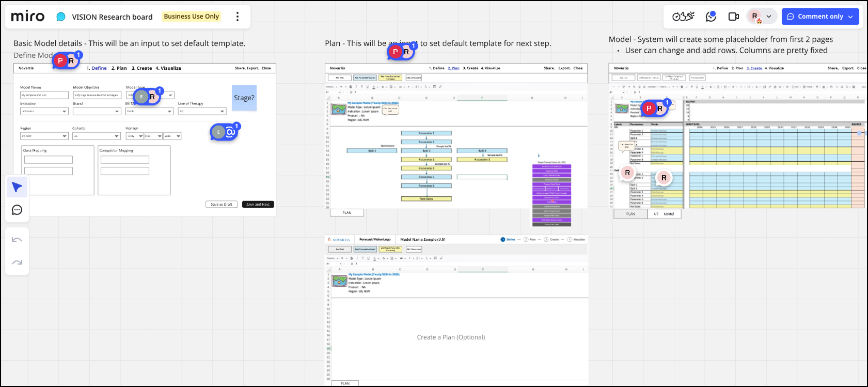Viewport: 868px width, 387px height.
Task: Select the cursor tool in left toolbar
Action: click(17, 187)
